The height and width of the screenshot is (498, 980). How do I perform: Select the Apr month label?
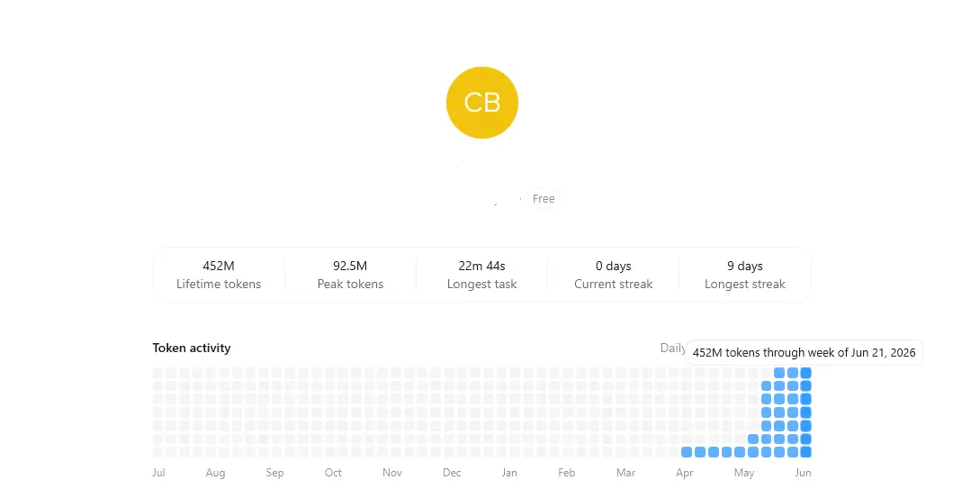click(x=684, y=473)
